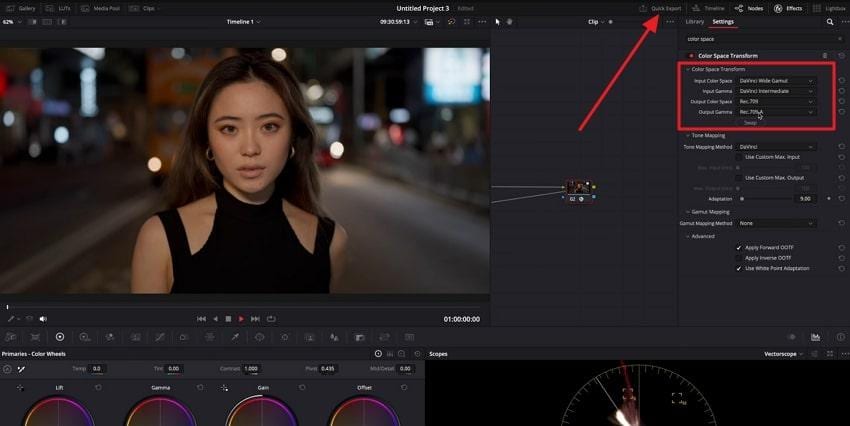The image size is (850, 426).
Task: Select node 02 in the node graph
Action: click(x=578, y=191)
